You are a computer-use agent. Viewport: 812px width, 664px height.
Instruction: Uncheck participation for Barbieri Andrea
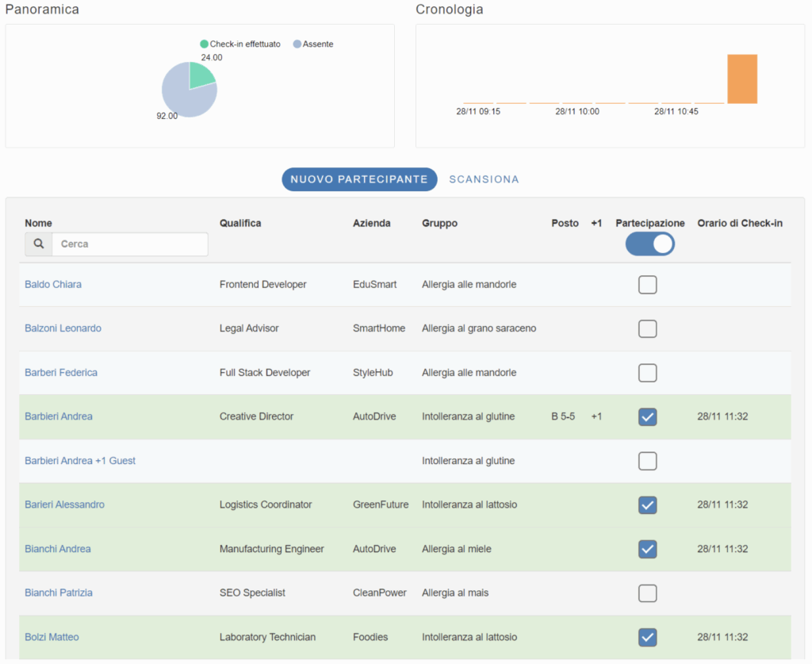648,416
